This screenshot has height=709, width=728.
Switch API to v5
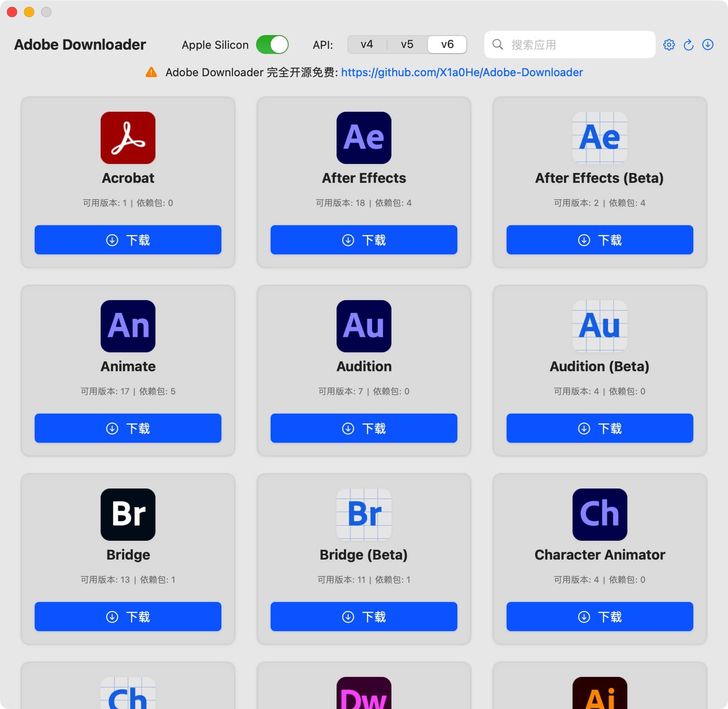pos(407,44)
